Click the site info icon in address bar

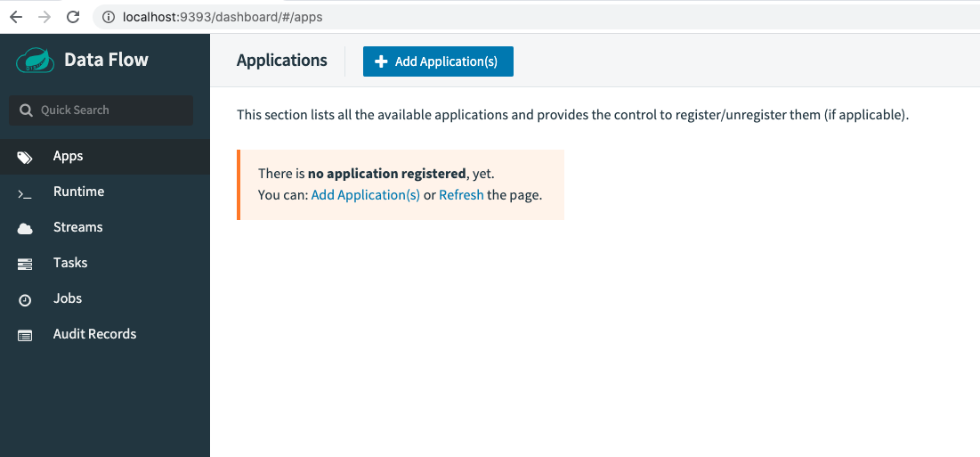109,17
